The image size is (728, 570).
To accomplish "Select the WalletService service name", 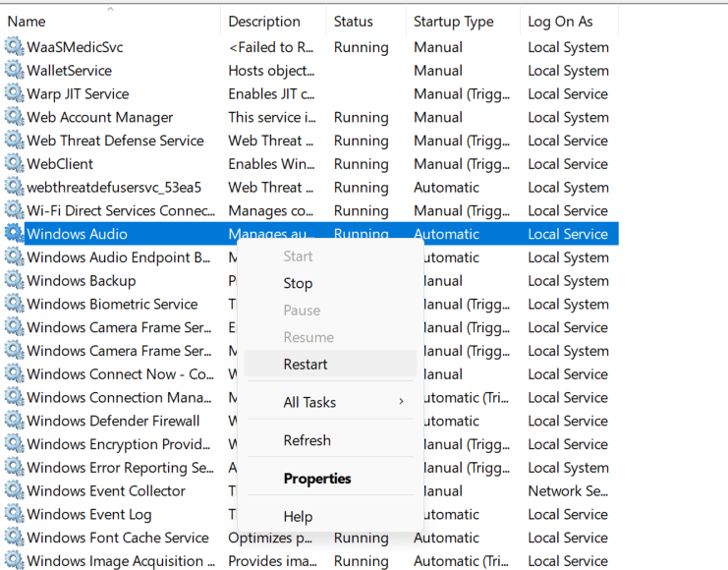I will tap(70, 71).
